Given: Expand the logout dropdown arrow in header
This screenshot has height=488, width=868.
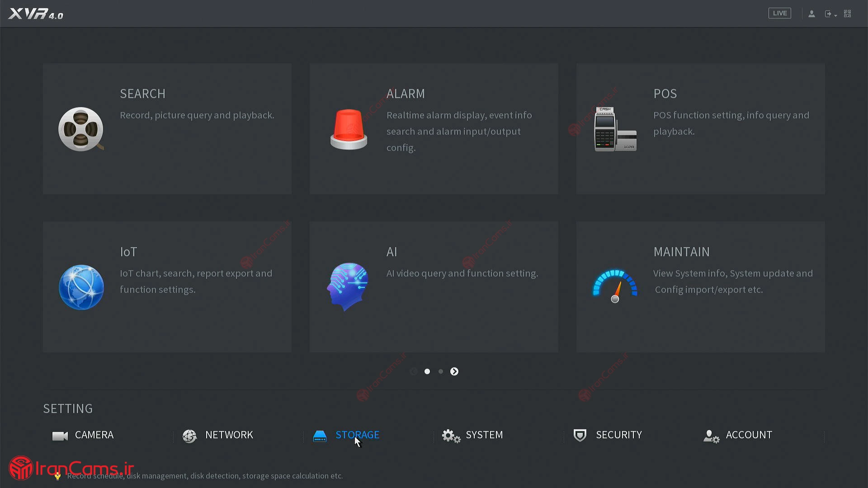Looking at the screenshot, I should 835,15.
